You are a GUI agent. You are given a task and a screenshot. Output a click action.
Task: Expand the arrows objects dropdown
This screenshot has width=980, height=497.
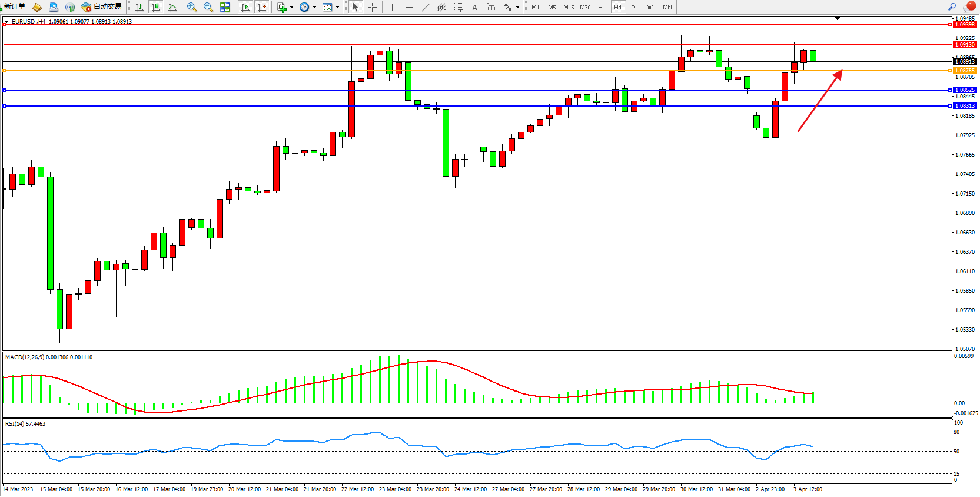tap(517, 8)
